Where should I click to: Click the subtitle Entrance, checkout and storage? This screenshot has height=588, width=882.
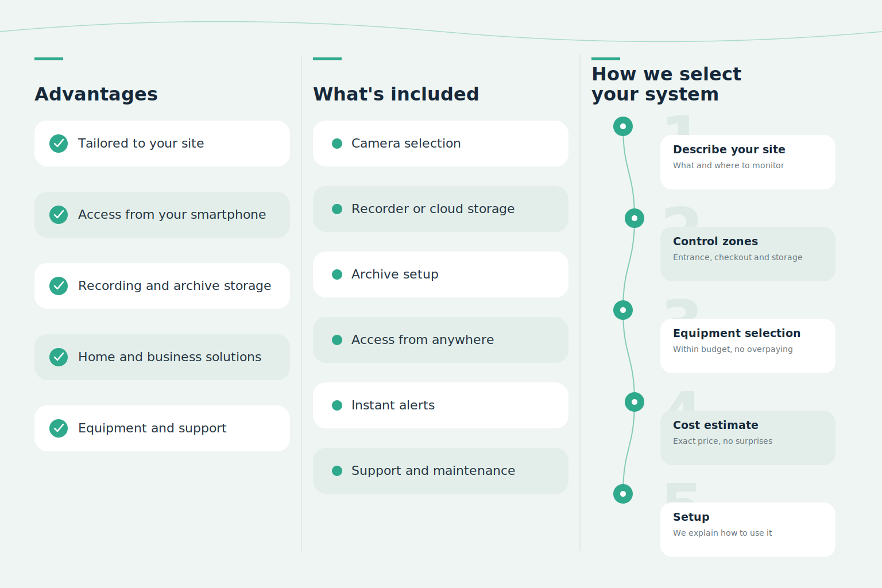pos(738,257)
